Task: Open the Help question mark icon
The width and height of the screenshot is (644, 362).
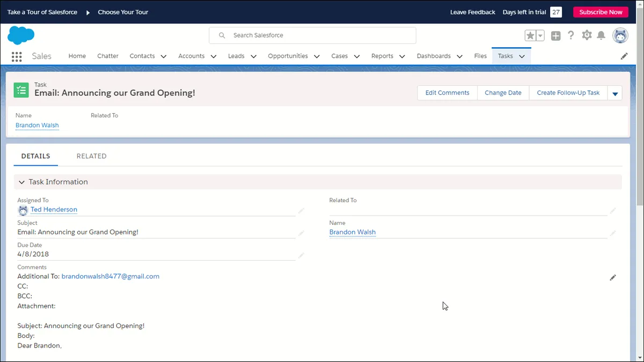Action: (x=571, y=35)
